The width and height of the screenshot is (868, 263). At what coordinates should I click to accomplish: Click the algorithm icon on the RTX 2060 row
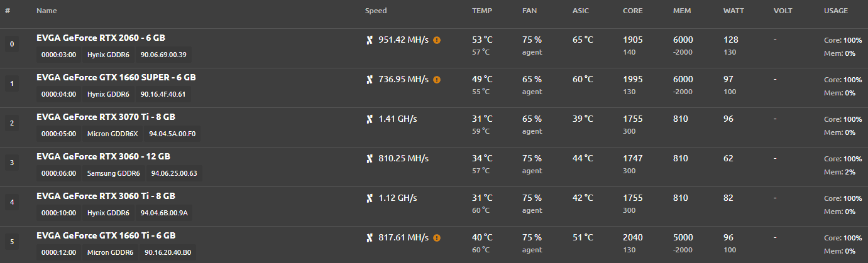pyautogui.click(x=370, y=40)
